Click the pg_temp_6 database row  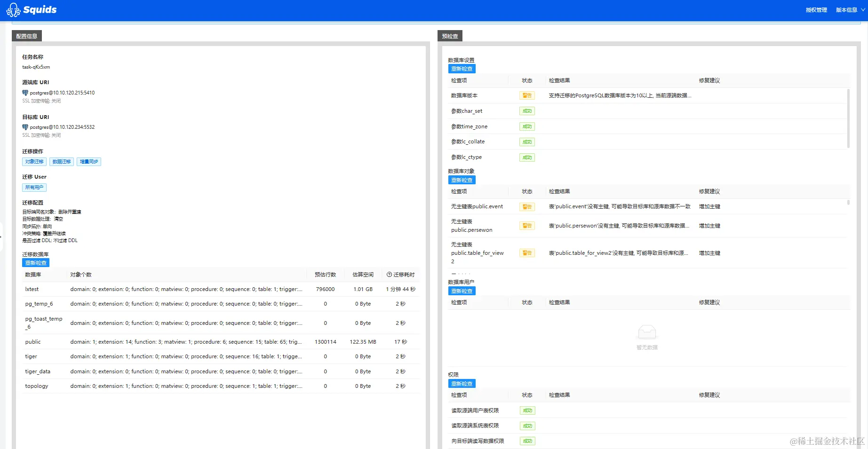point(221,304)
